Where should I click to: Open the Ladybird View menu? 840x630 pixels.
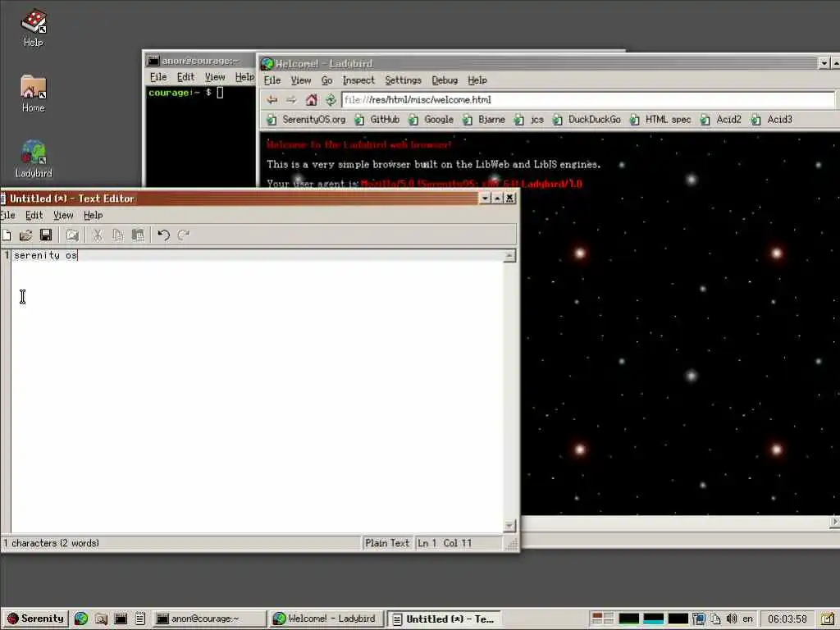(x=300, y=80)
